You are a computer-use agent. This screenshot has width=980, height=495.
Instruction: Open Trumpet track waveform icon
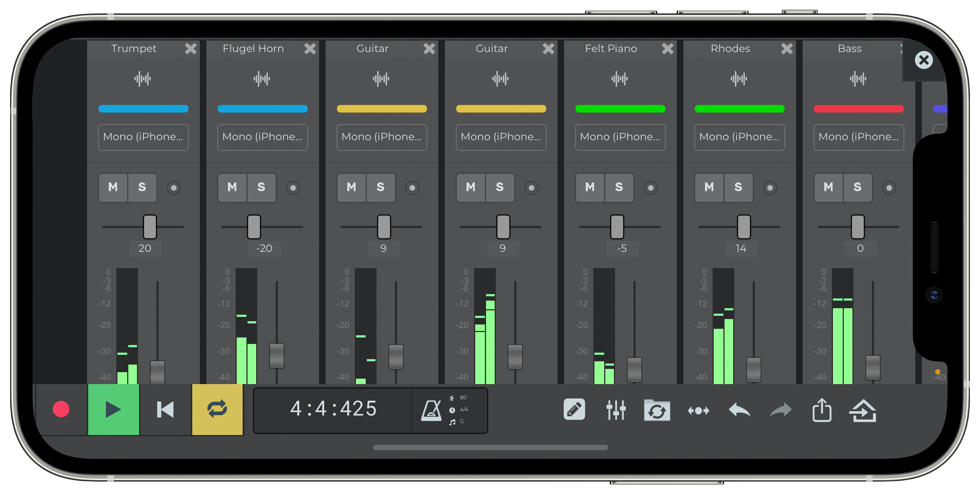tap(143, 79)
